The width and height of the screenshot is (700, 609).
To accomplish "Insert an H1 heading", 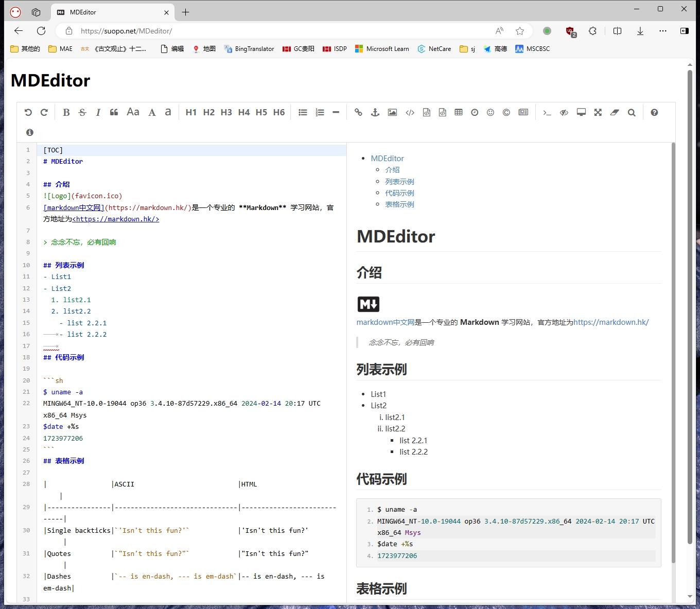I will click(191, 112).
